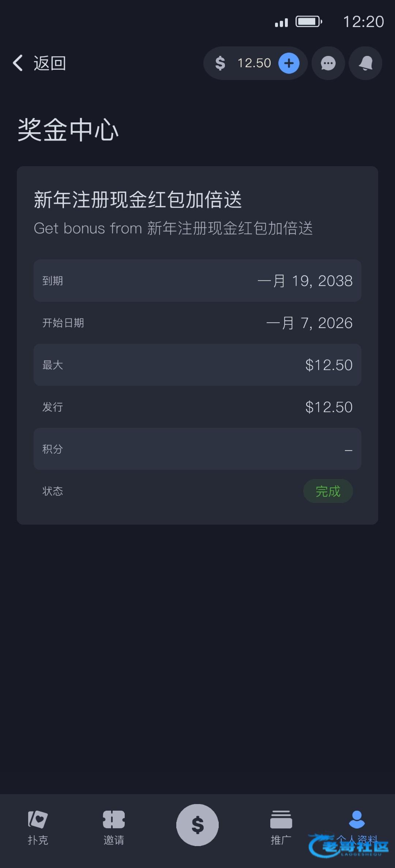Tap the 新年注册现金红包加倍送 bonus title

pos(138,200)
